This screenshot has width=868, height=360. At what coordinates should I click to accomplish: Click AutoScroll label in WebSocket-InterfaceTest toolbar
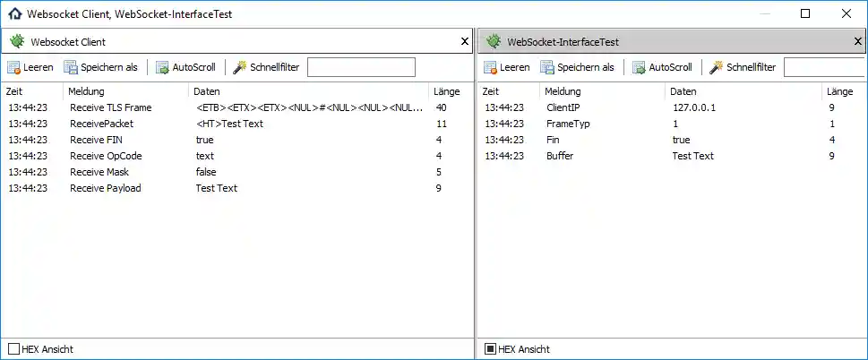coord(671,67)
